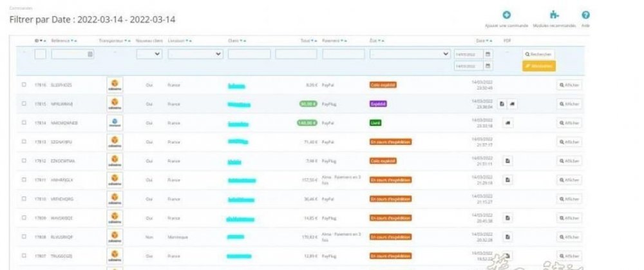Click the Martinique delivery cell
The width and height of the screenshot is (644, 270).
178,237
